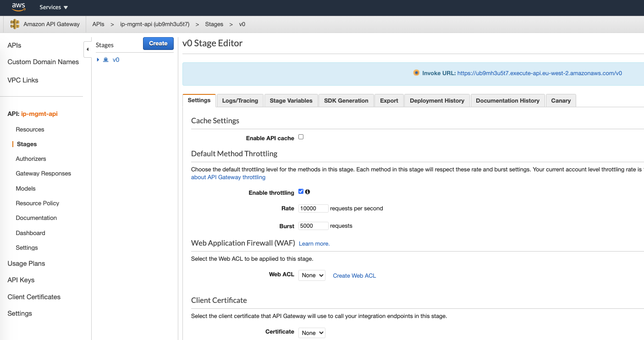
Task: Toggle the Enable API cache checkbox
Action: [301, 137]
